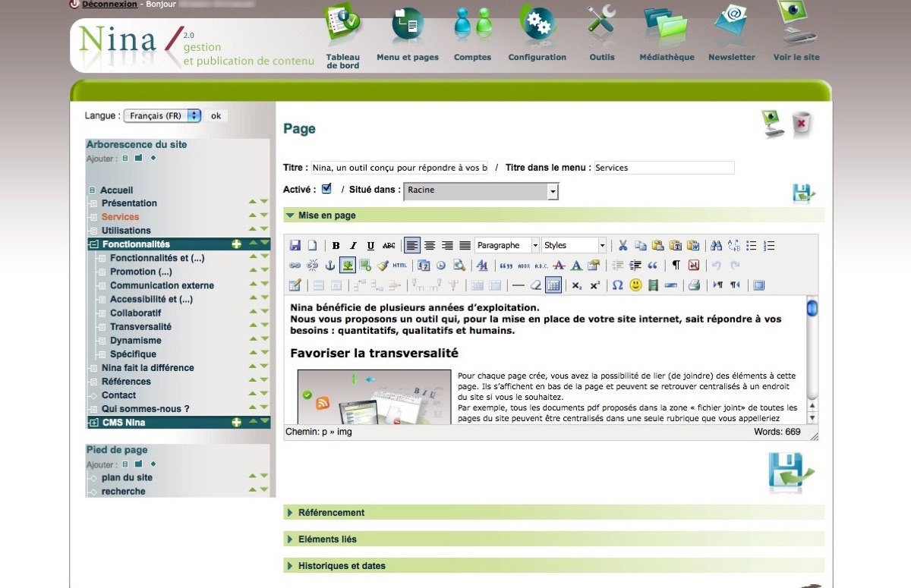
Task: Select Présentation in site tree
Action: 129,203
